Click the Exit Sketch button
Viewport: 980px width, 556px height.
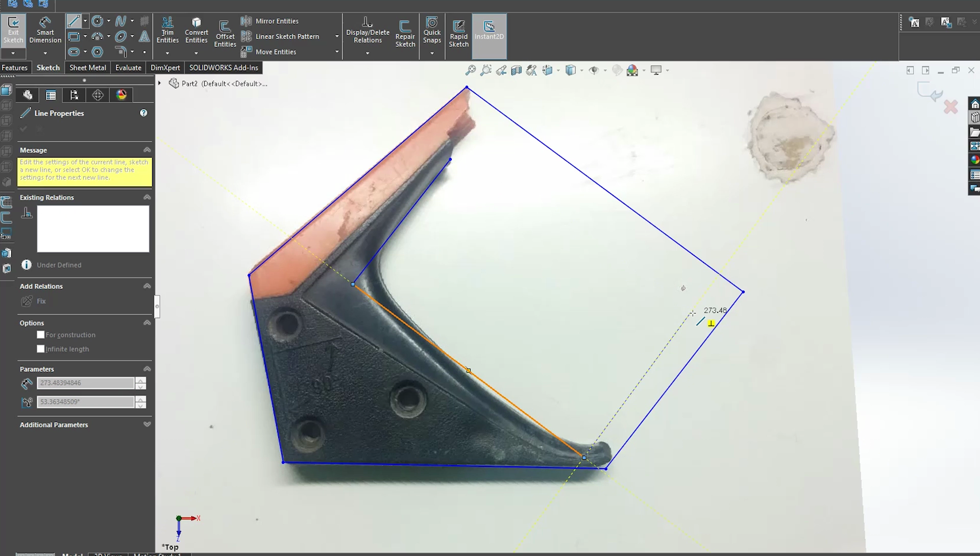(x=13, y=30)
